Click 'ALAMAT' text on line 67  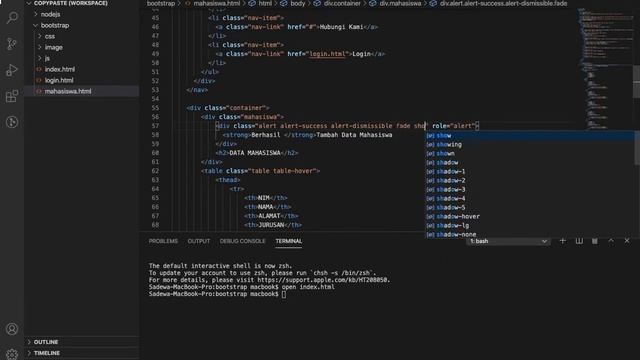pos(269,216)
